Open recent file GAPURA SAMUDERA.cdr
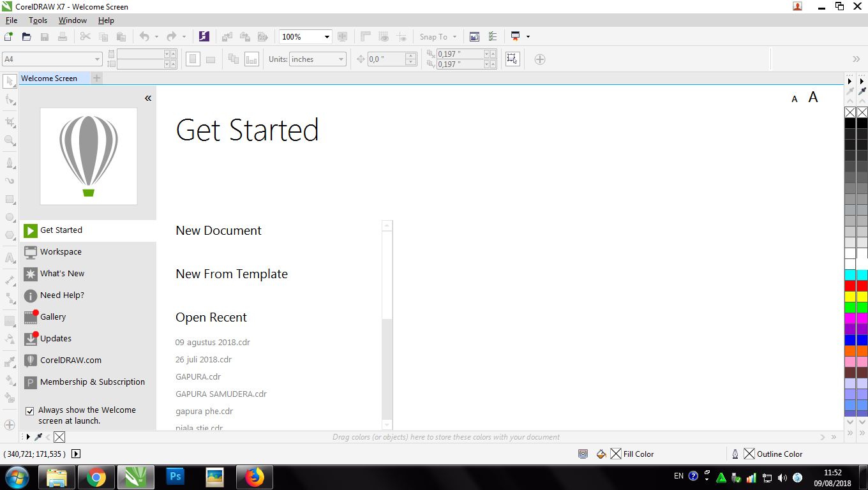Viewport: 868px width, 490px height. click(221, 394)
